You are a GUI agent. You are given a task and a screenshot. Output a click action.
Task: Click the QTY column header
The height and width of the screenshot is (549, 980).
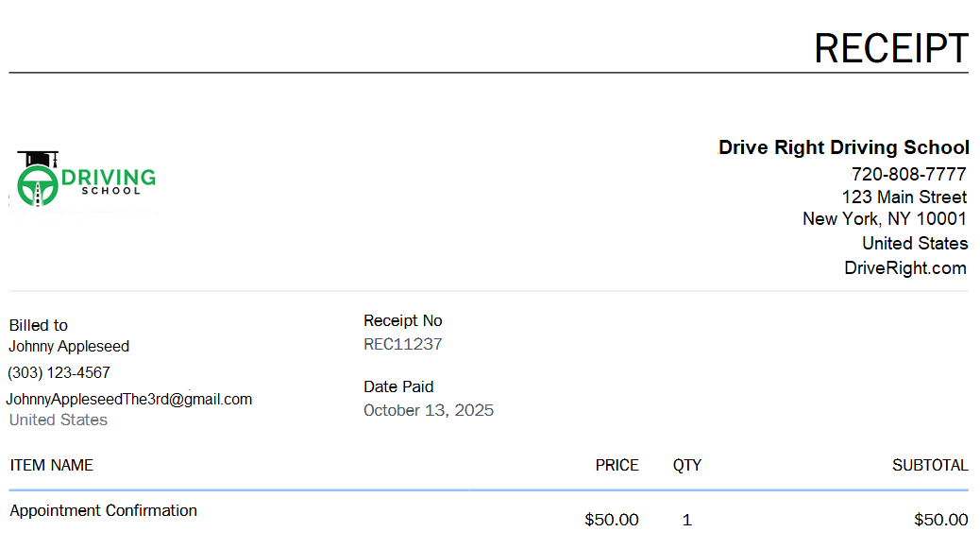(x=686, y=465)
